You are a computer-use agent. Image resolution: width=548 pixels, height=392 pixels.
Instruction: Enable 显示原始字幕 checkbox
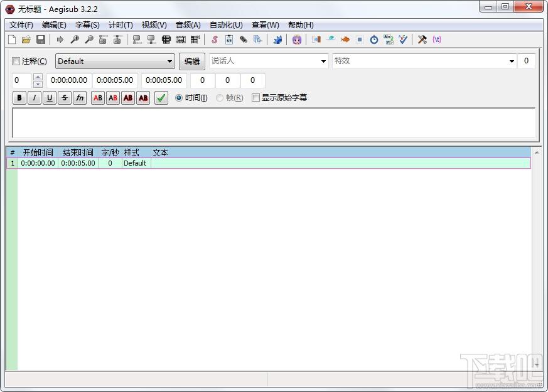point(255,98)
